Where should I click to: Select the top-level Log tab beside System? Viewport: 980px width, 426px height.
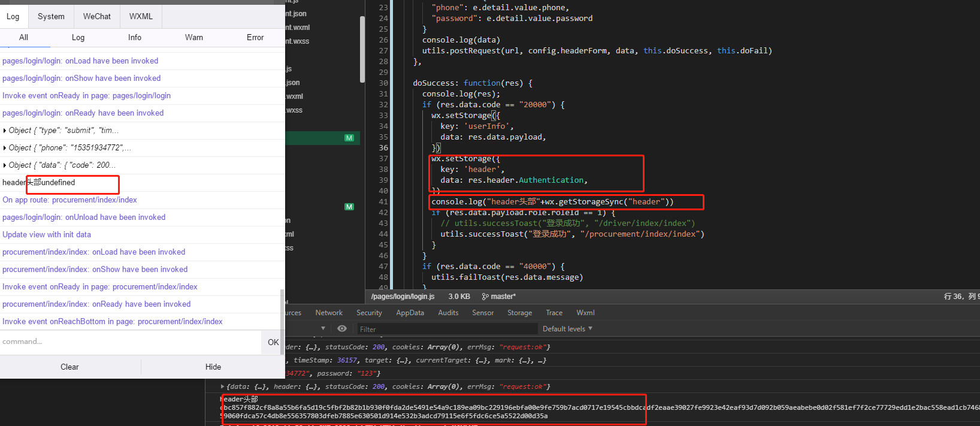[x=13, y=16]
